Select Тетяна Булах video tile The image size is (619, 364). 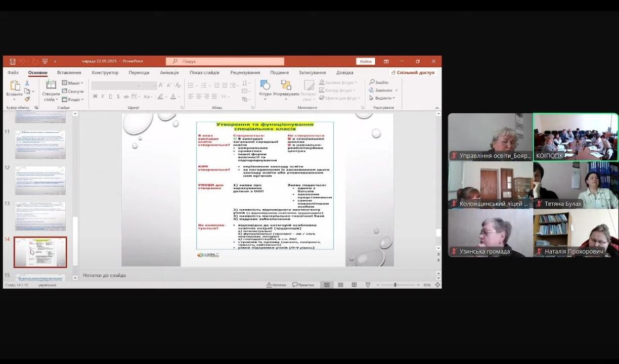click(576, 186)
